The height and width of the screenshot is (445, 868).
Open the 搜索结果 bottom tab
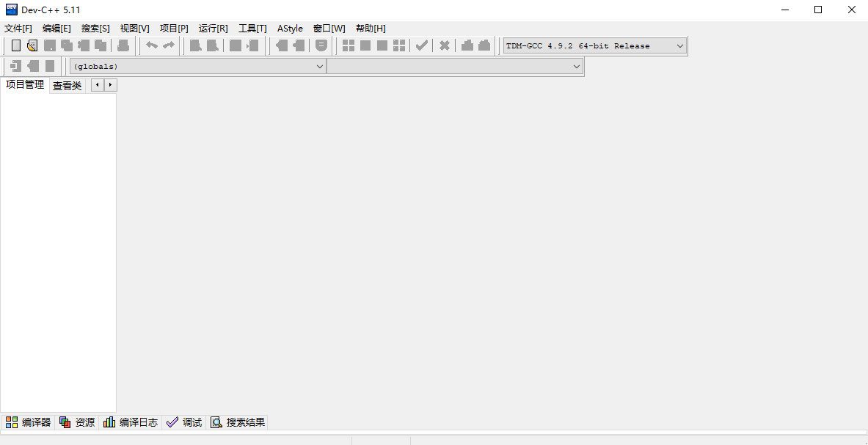coord(238,422)
